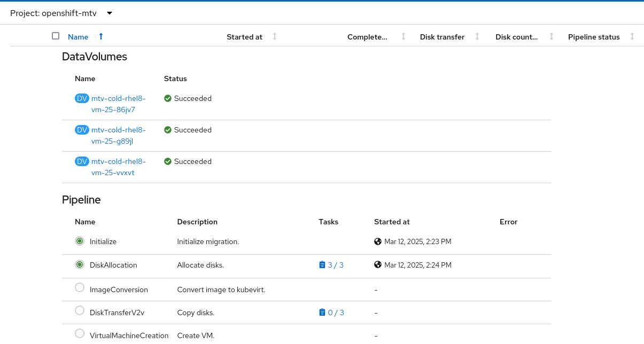Click the DV badge for mtv-cold-rhel8-vm-25-86jv7
644x344 pixels.
82,98
